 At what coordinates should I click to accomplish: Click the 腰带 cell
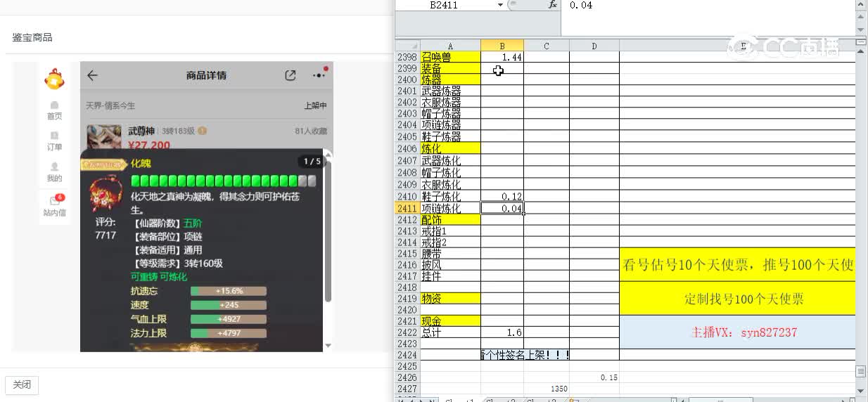click(450, 254)
